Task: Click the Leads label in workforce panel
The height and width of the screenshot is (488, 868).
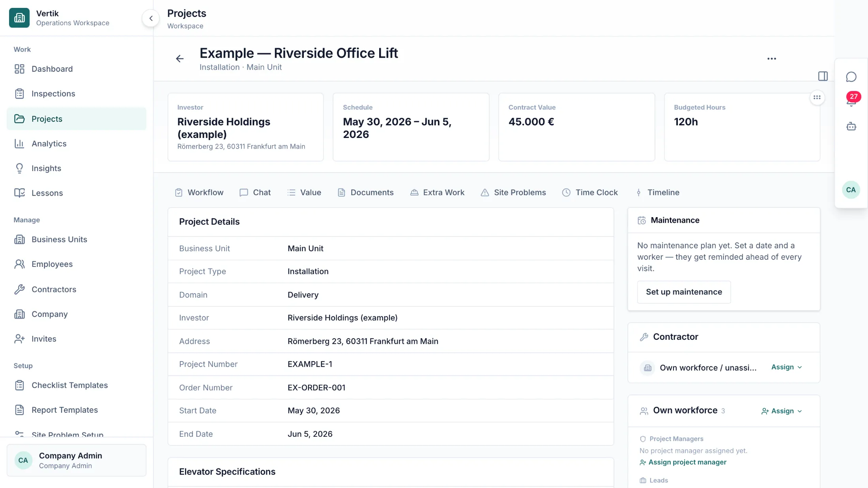Action: click(658, 481)
